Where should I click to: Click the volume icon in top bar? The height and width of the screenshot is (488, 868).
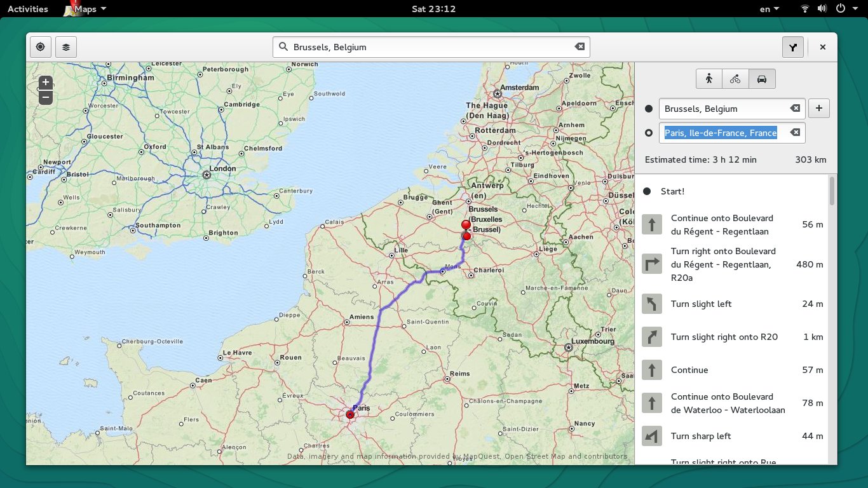coord(822,9)
